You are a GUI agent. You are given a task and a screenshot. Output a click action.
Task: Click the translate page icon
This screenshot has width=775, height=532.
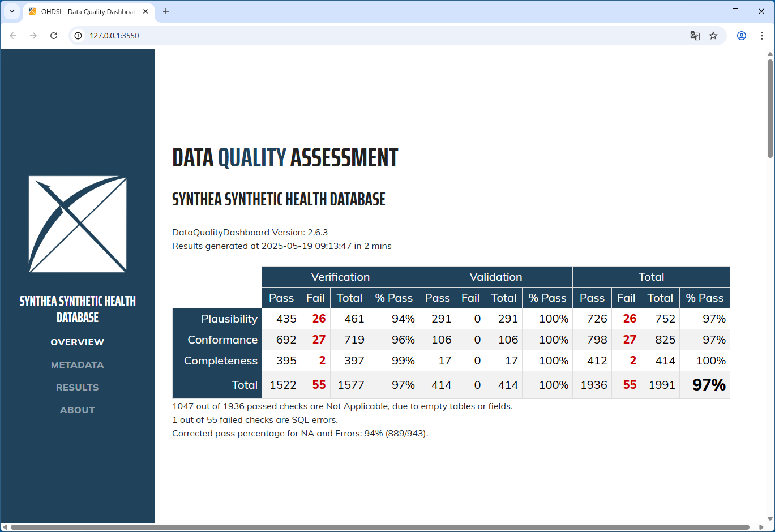(x=695, y=36)
